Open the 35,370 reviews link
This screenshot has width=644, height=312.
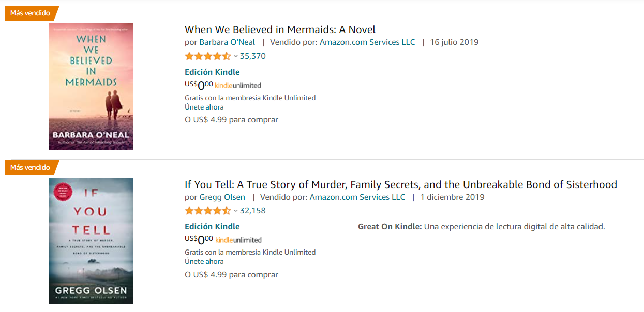[x=253, y=56]
